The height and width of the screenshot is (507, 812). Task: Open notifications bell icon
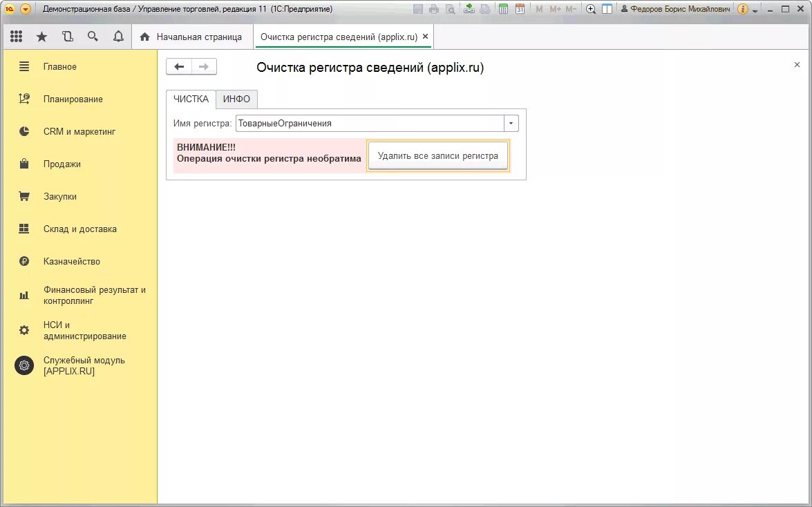pyautogui.click(x=119, y=36)
